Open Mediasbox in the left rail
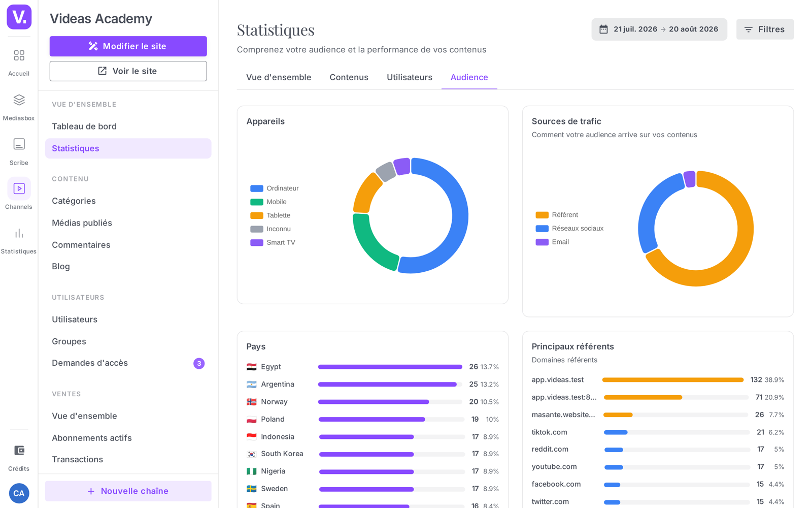812x508 pixels. [x=19, y=100]
